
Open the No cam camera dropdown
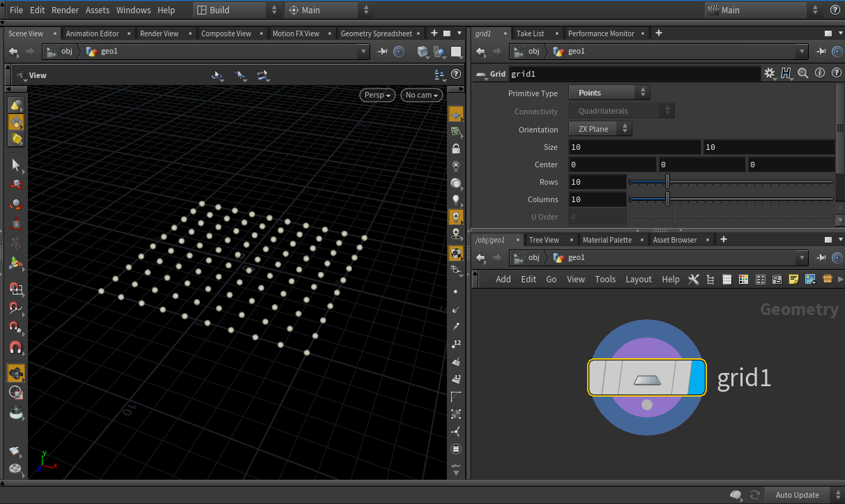[422, 95]
